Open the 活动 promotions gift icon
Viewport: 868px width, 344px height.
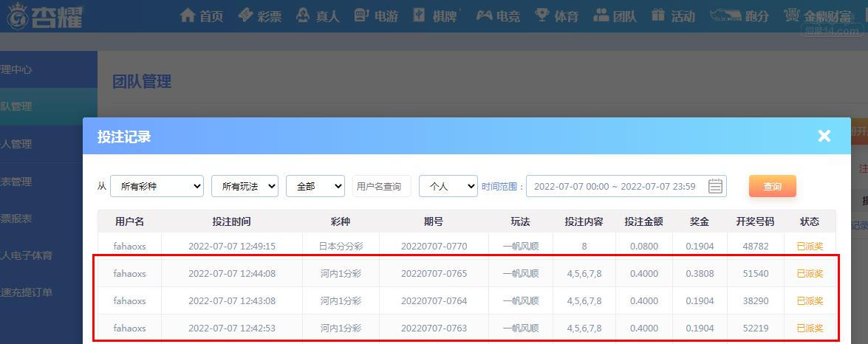[673, 16]
